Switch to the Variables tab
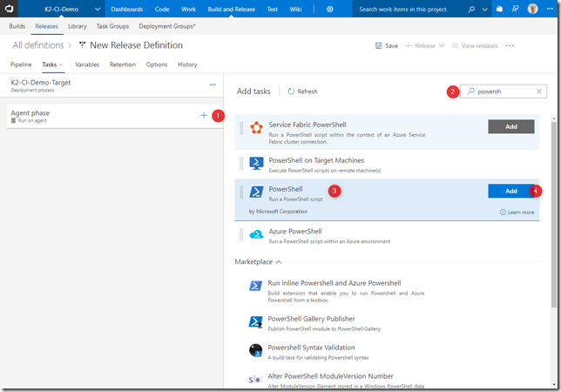The image size is (561, 392). point(87,64)
